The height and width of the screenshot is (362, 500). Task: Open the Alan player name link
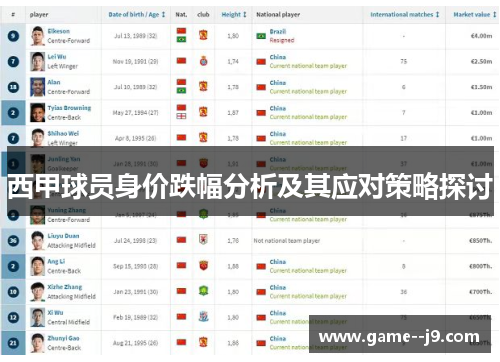pyautogui.click(x=54, y=82)
